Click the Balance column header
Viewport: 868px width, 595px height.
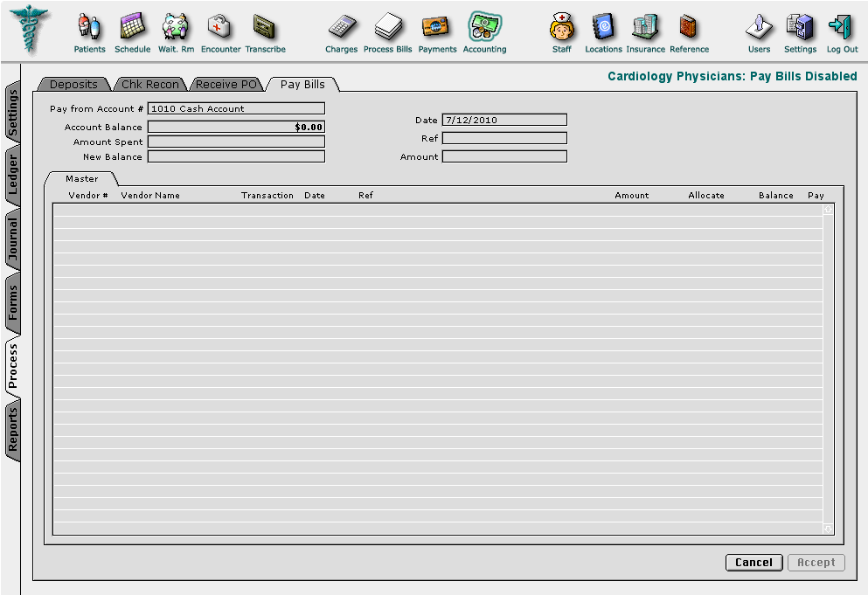coord(775,196)
